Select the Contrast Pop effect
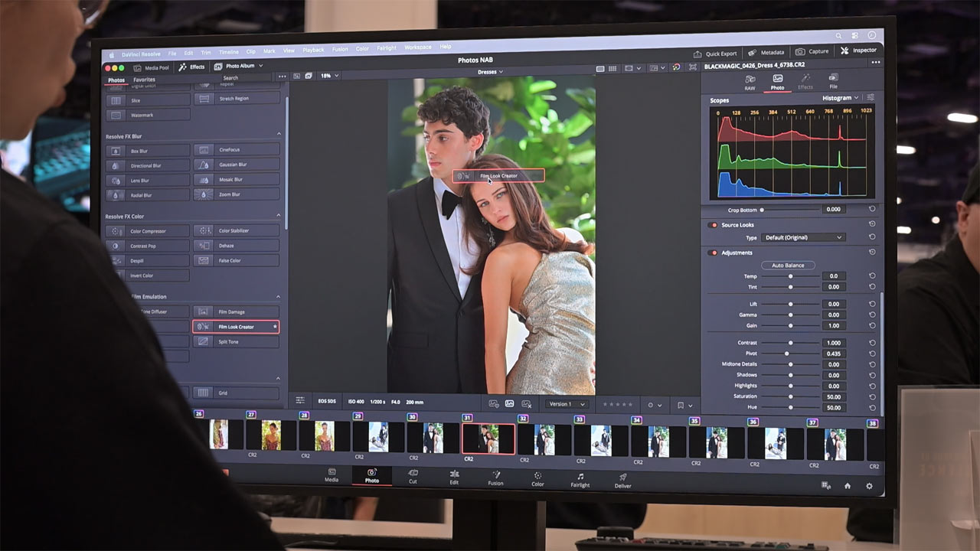 [148, 246]
